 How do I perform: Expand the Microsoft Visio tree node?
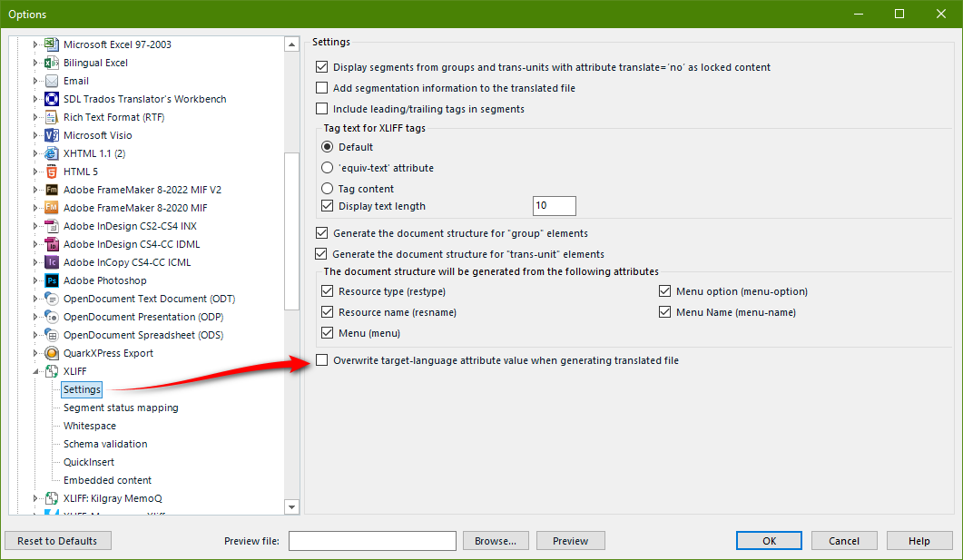35,135
